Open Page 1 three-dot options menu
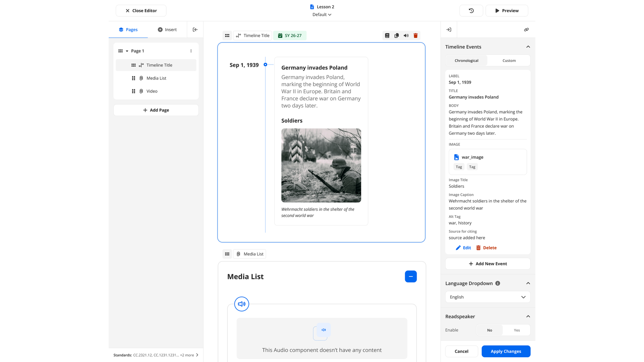The image size is (644, 362). (x=191, y=51)
